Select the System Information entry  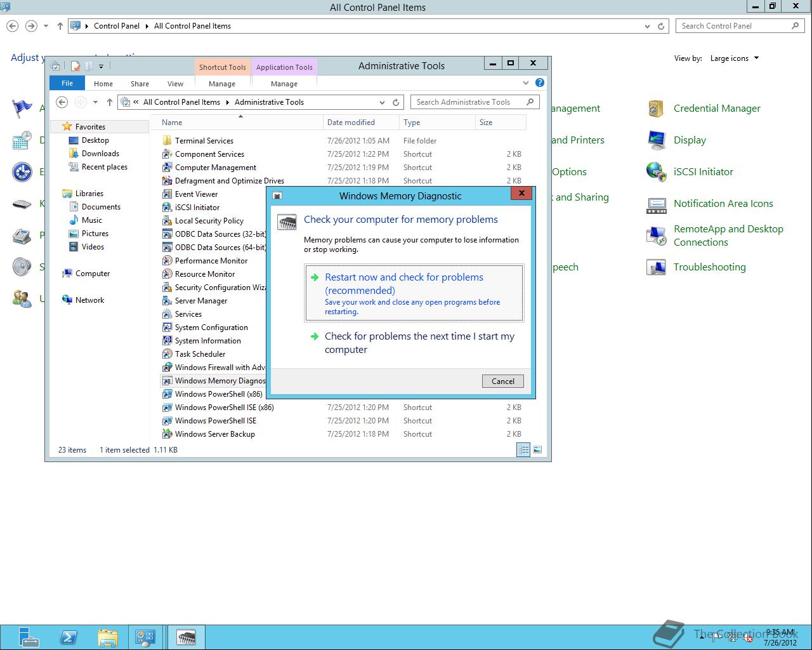(x=207, y=341)
